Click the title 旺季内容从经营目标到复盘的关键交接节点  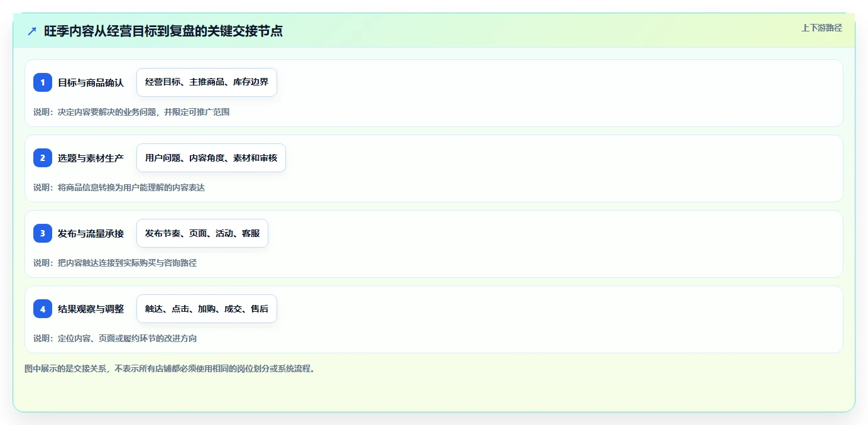(163, 31)
